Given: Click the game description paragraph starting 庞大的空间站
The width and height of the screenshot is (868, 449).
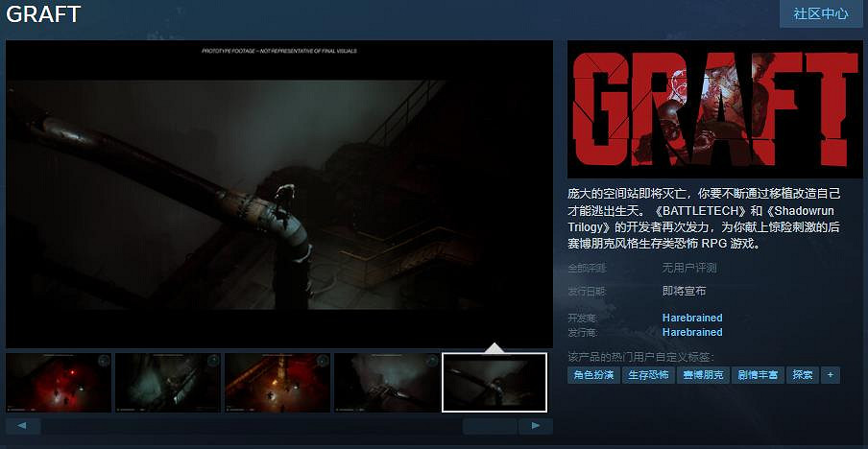Looking at the screenshot, I should [704, 219].
